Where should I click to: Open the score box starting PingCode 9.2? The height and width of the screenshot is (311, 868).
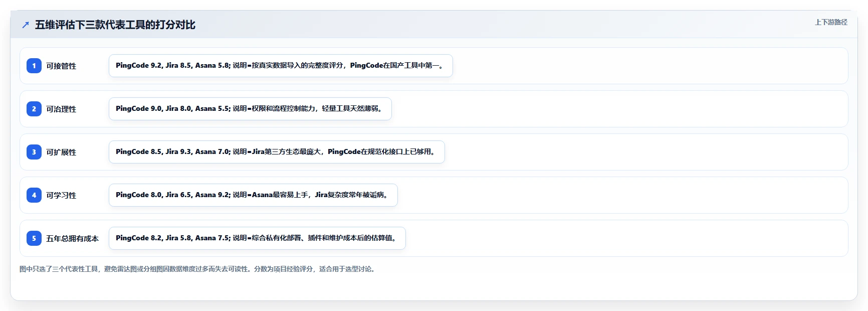281,66
